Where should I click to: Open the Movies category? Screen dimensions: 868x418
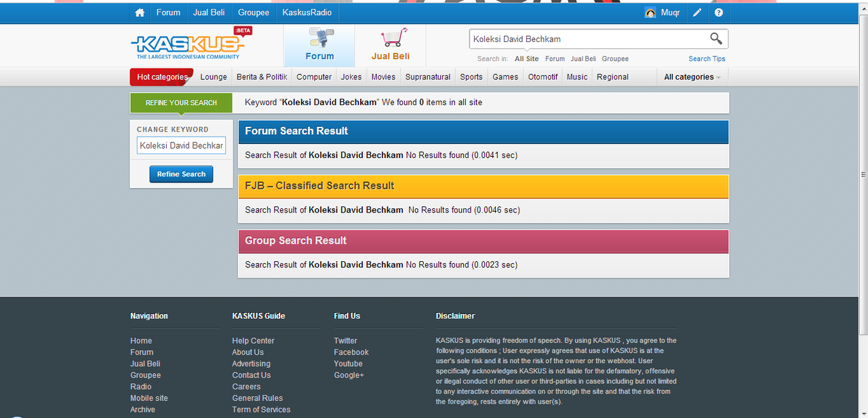(383, 77)
